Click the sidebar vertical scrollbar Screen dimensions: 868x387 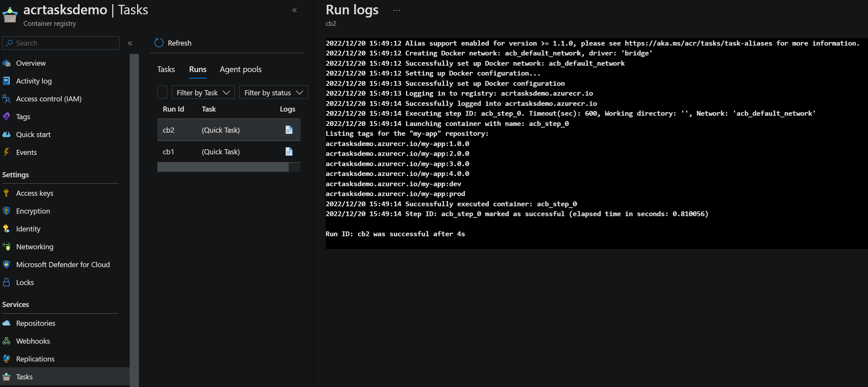tap(134, 220)
